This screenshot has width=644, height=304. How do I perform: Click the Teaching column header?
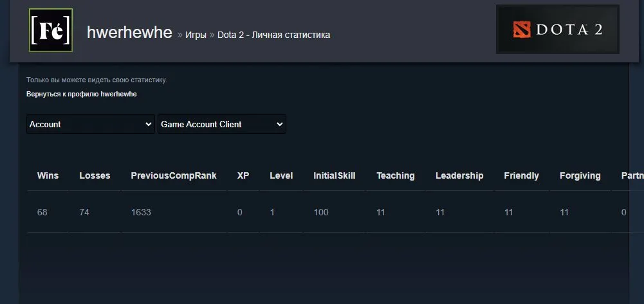[x=396, y=175]
